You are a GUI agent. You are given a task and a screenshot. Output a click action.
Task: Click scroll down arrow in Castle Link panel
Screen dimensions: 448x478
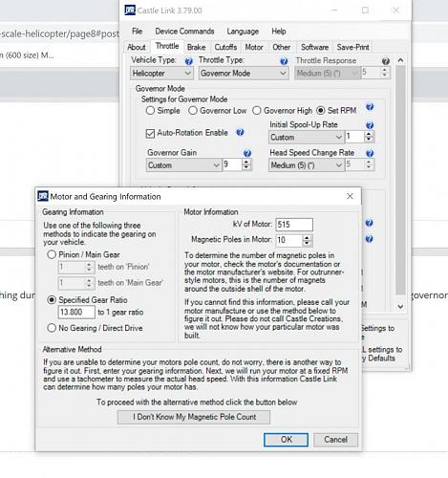[400, 307]
